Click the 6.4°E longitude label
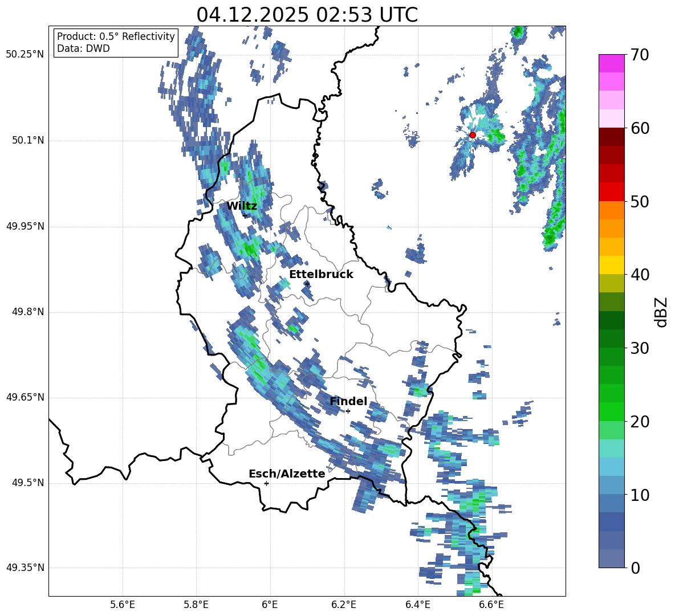675x616 pixels. pos(417,605)
